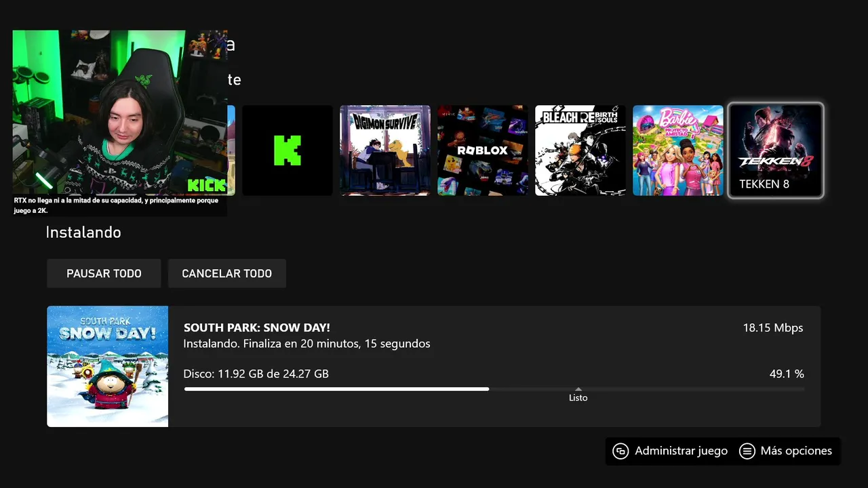Select the South Park Snow Day cover art

coord(107,366)
